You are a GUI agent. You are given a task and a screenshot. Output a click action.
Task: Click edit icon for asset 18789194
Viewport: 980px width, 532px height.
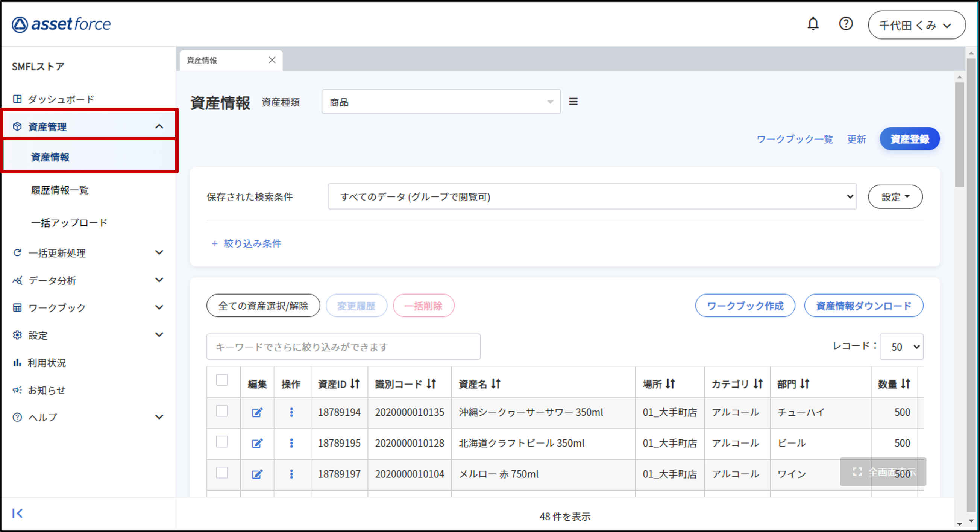tap(257, 412)
